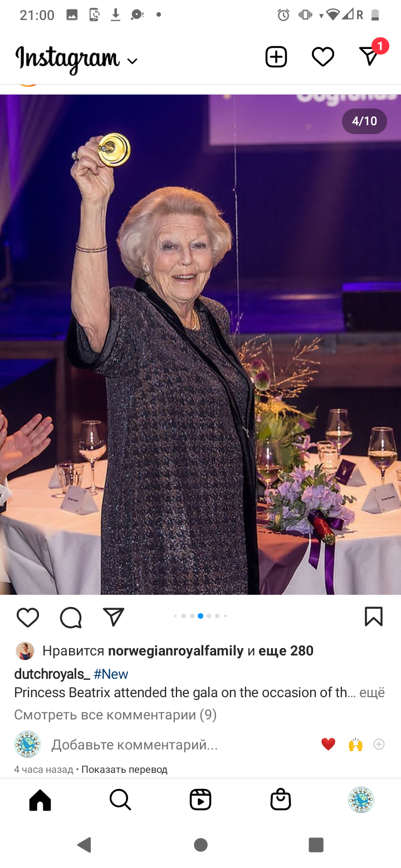Go to Home tab in bottom bar

click(40, 800)
